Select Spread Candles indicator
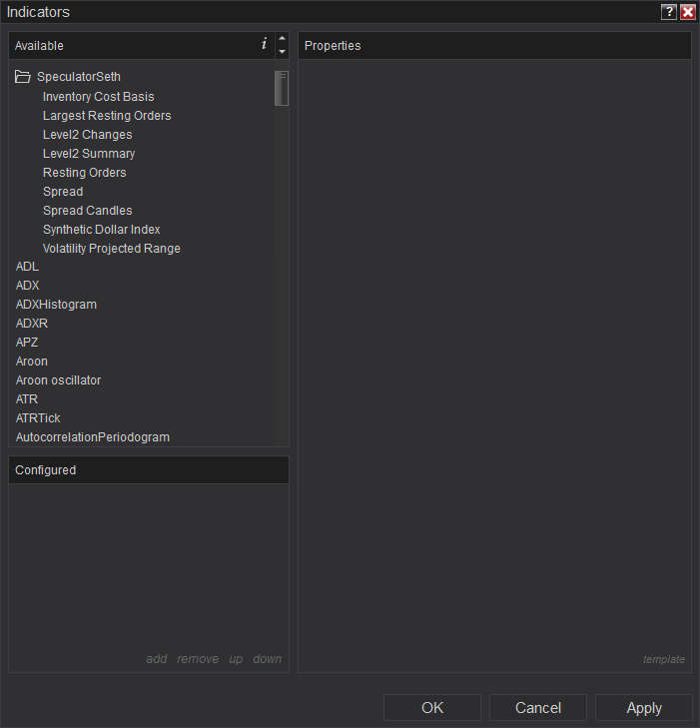This screenshot has height=728, width=700. pos(87,211)
